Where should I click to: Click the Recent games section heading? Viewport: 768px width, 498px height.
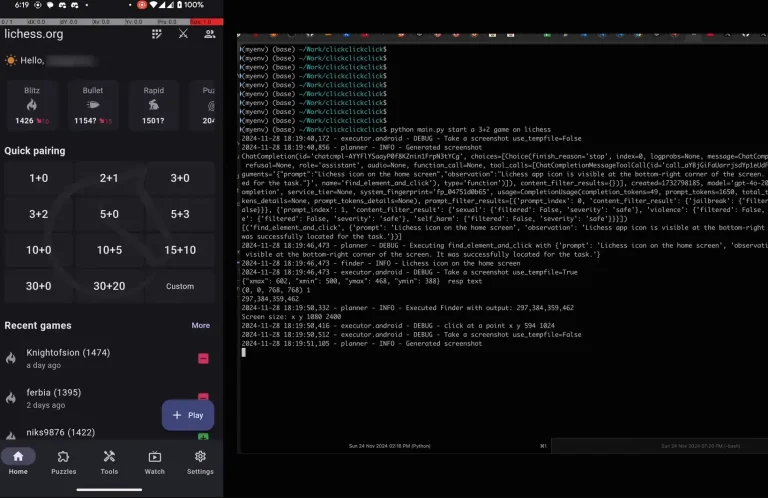[x=38, y=326]
